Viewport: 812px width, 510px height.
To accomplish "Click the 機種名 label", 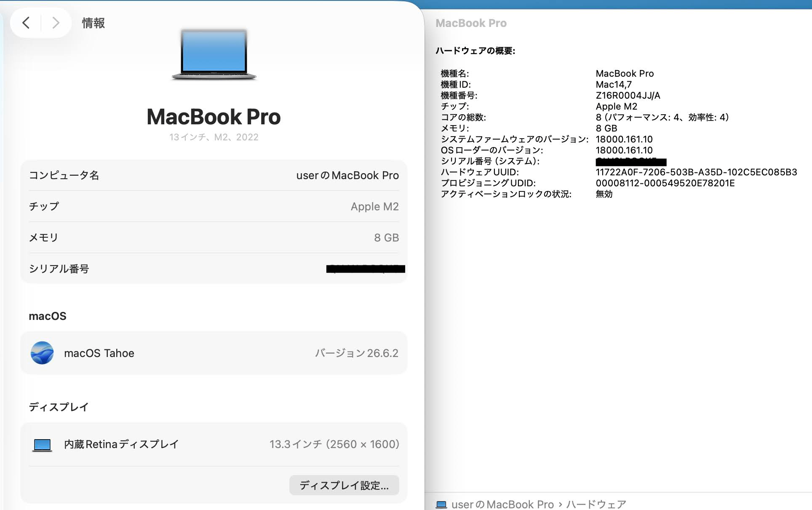I will tap(455, 74).
